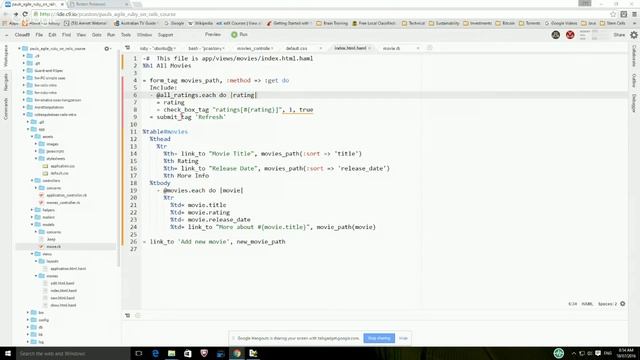Collapse the views folder

32,254
